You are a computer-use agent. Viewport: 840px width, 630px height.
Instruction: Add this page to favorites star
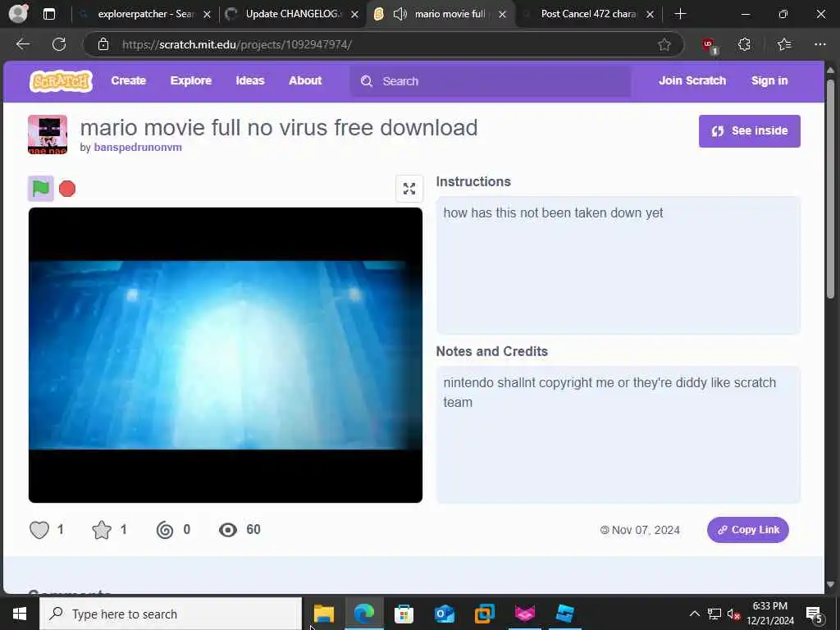click(664, 44)
